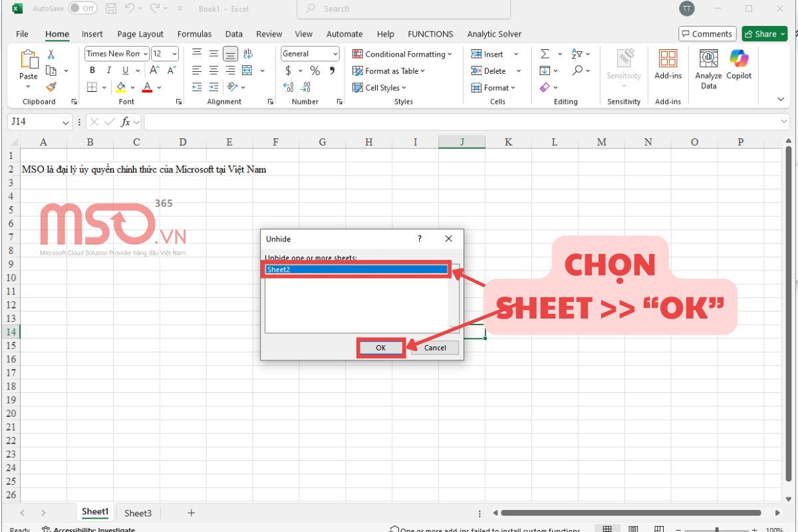Open the font size dropdown
Screen dimensions: 798x532
(175, 54)
